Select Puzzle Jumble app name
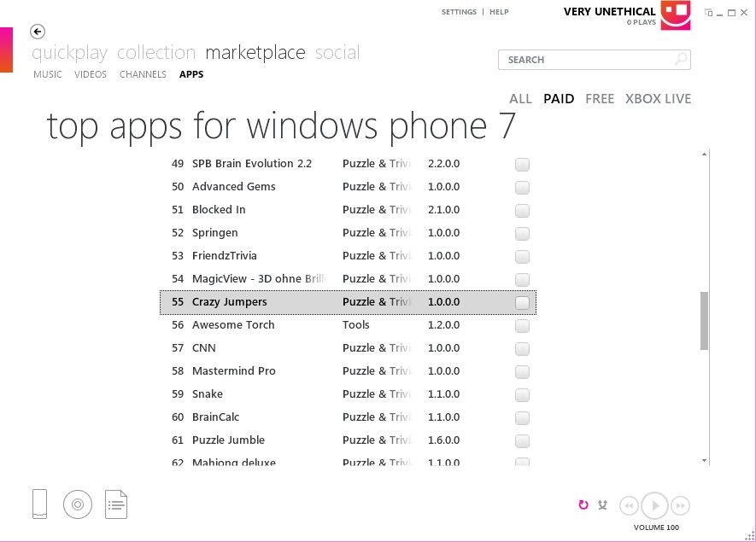 (228, 440)
